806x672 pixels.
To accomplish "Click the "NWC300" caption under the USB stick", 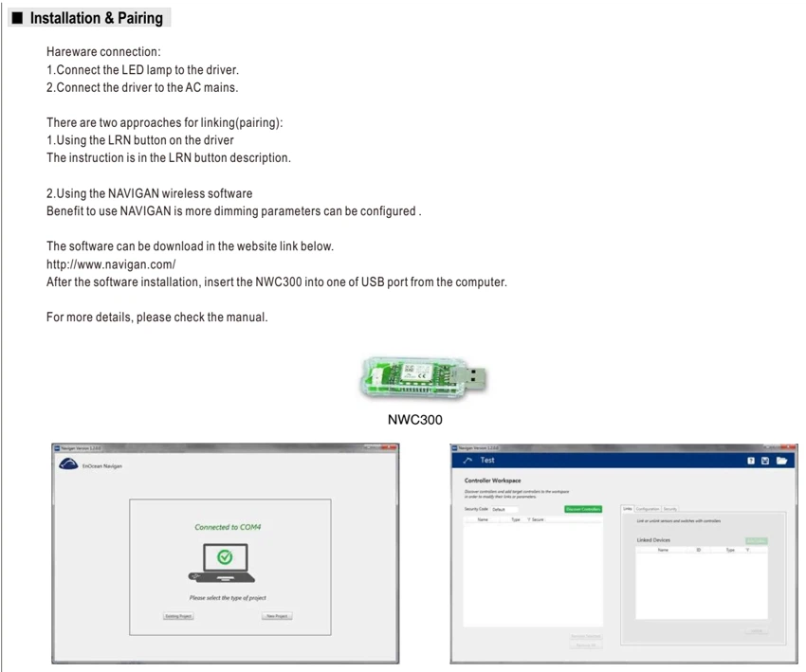I will [414, 420].
